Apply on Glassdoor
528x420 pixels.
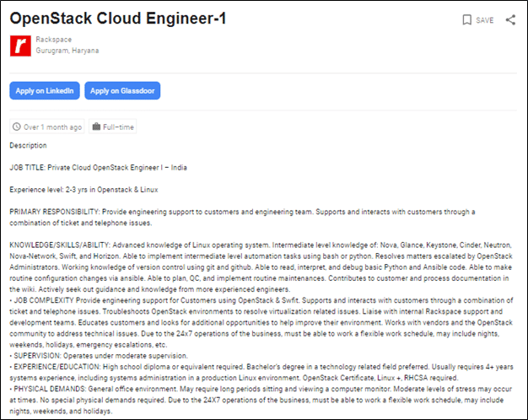pos(122,90)
